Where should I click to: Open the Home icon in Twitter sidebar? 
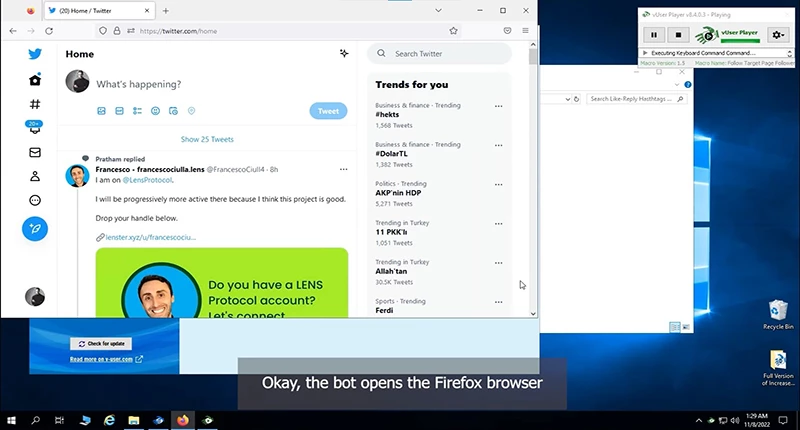tap(35, 80)
